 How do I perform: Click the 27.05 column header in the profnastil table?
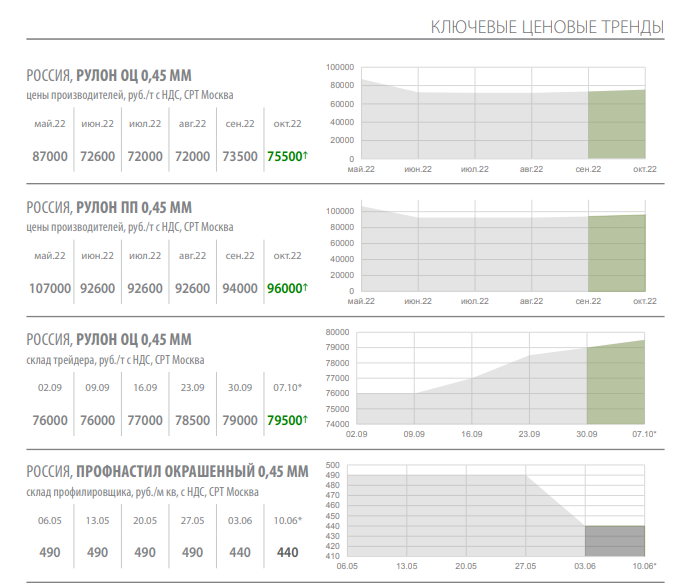tap(192, 520)
